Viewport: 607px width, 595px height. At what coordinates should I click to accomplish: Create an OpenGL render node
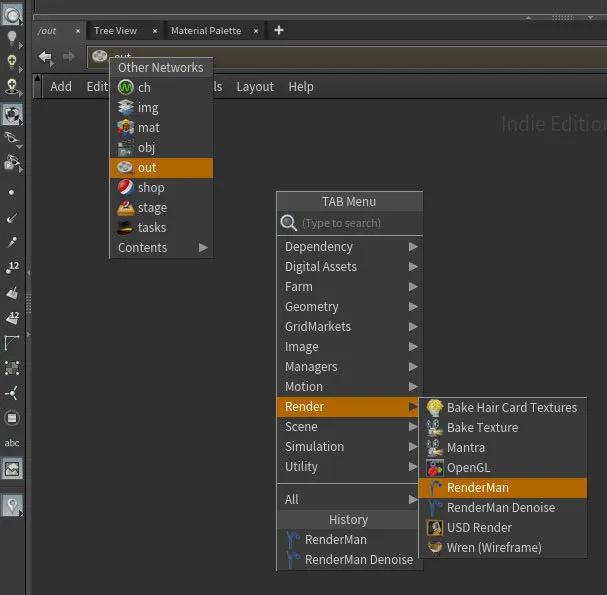point(503,468)
